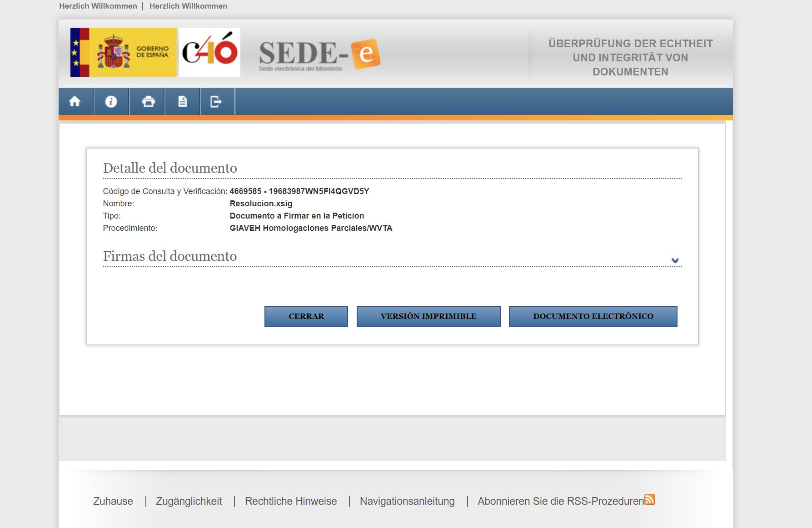812x528 pixels.
Task: Expand the Firmas del documento section
Action: 675,260
